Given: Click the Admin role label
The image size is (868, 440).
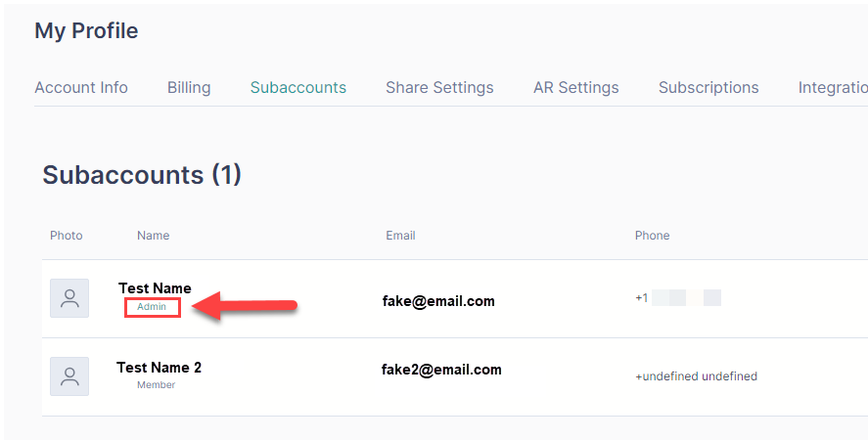Looking at the screenshot, I should click(152, 307).
